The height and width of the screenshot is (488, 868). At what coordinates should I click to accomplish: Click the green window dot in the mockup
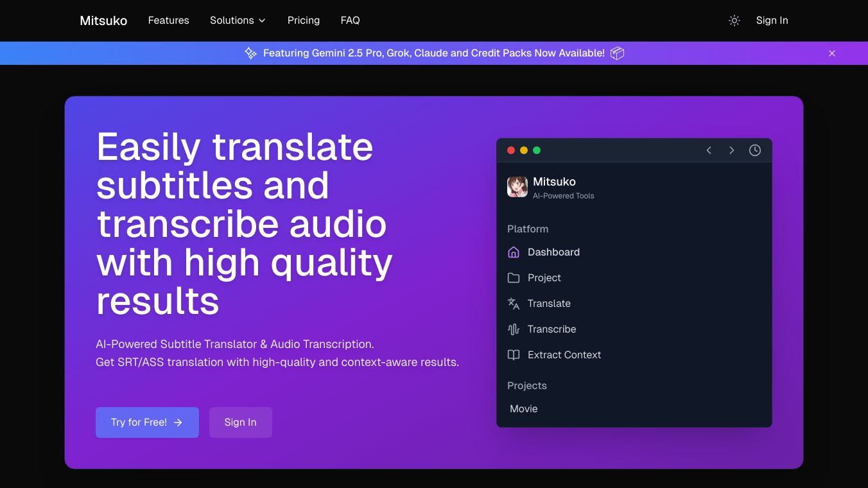pos(537,150)
